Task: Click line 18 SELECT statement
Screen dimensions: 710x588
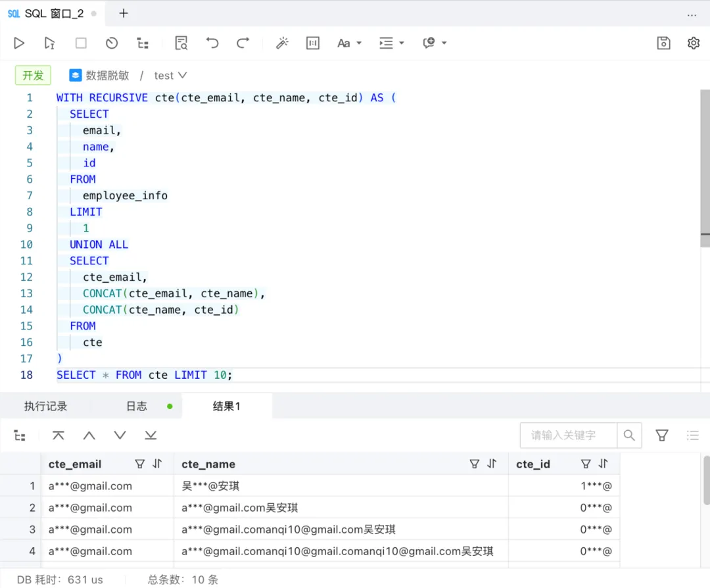Action: pyautogui.click(x=144, y=375)
